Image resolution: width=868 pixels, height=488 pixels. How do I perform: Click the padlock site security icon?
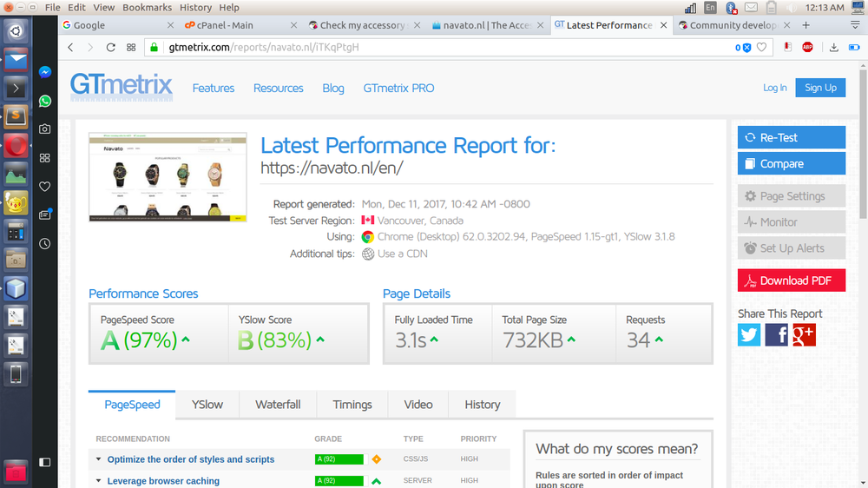click(155, 48)
